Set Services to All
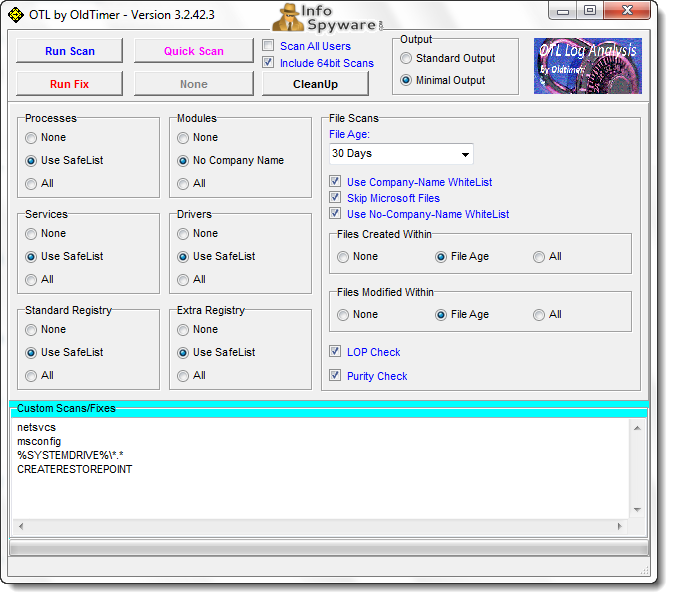 tap(31, 282)
